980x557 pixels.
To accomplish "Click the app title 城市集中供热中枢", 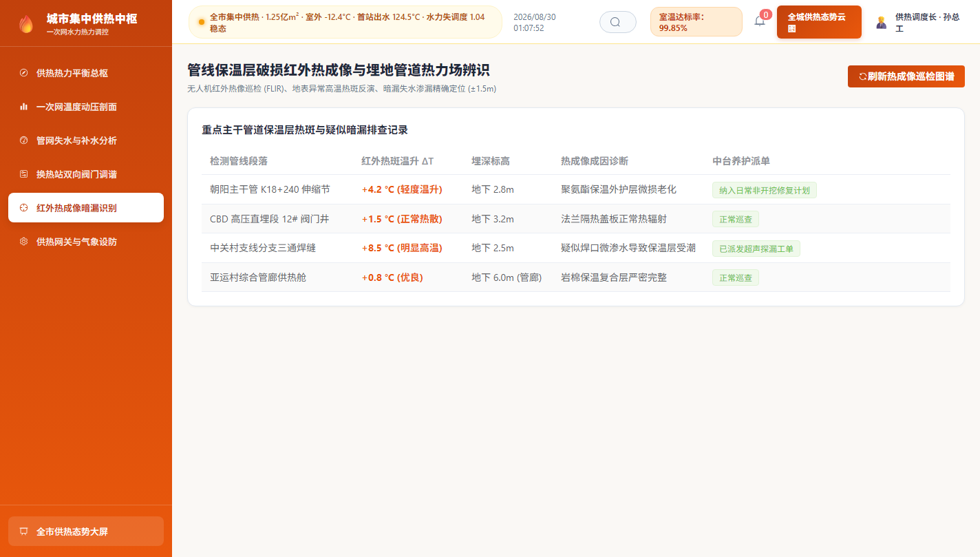I will 92,19.
